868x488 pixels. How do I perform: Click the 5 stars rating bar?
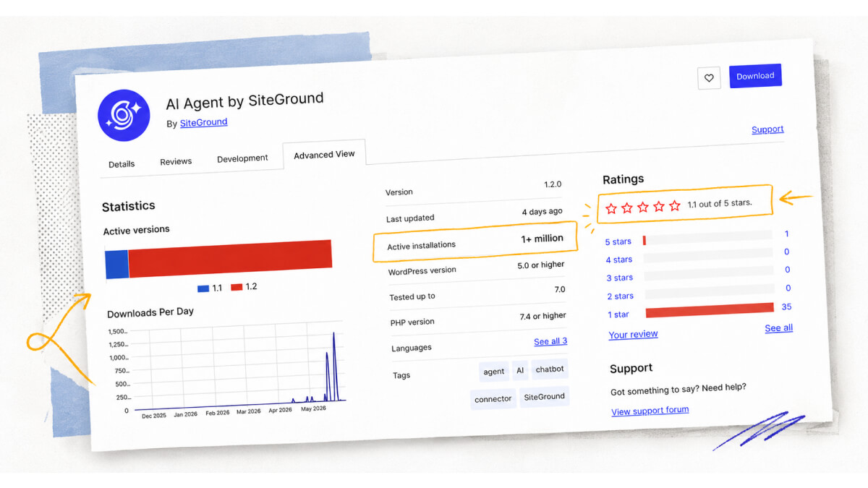[x=707, y=238]
